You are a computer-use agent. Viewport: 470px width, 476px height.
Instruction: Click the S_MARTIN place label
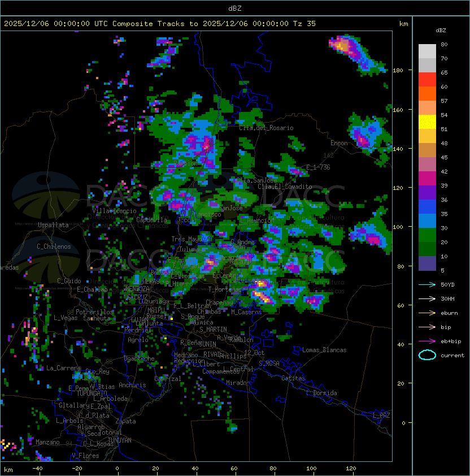click(213, 330)
